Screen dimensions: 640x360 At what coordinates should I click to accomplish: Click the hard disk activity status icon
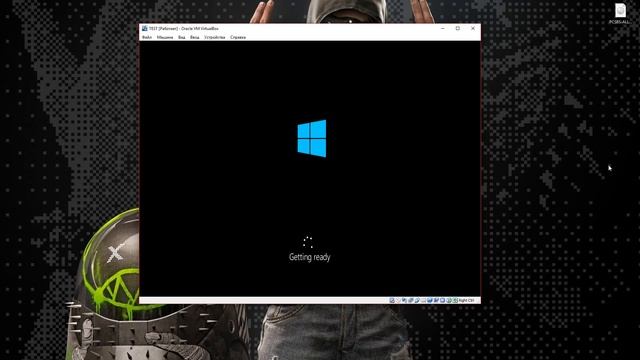coord(392,300)
